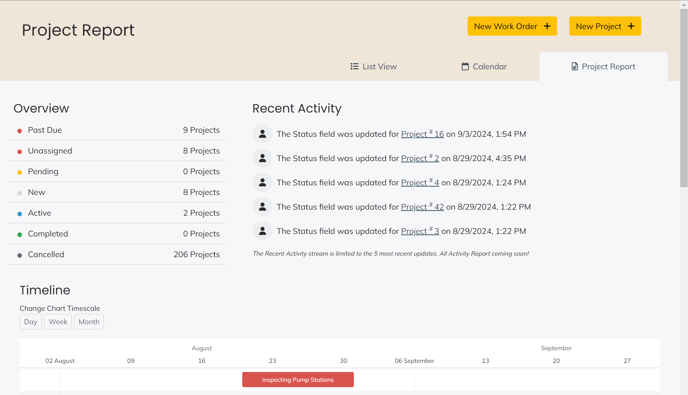Open the Project #3 link
The width and height of the screenshot is (688, 395).
tap(420, 231)
